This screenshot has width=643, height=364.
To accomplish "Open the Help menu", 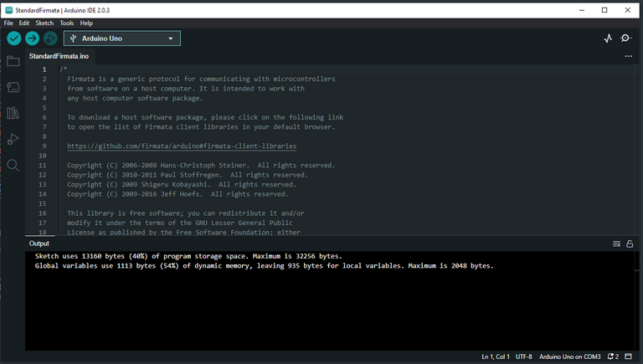I will (x=86, y=23).
